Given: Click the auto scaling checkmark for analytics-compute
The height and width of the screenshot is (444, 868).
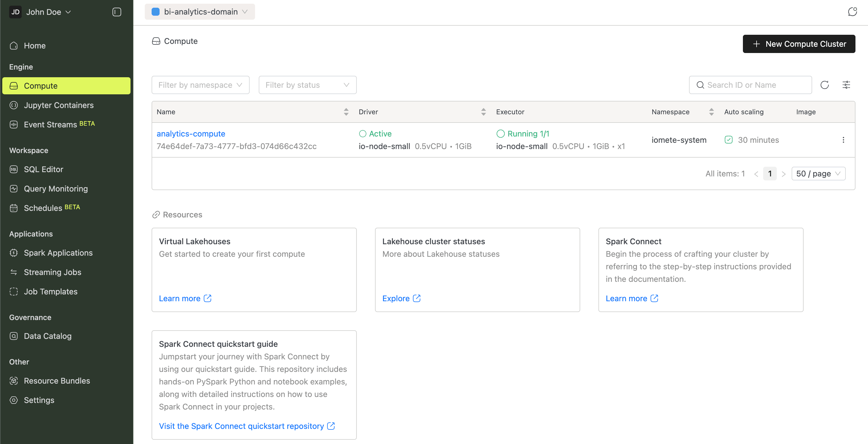Looking at the screenshot, I should tap(728, 140).
